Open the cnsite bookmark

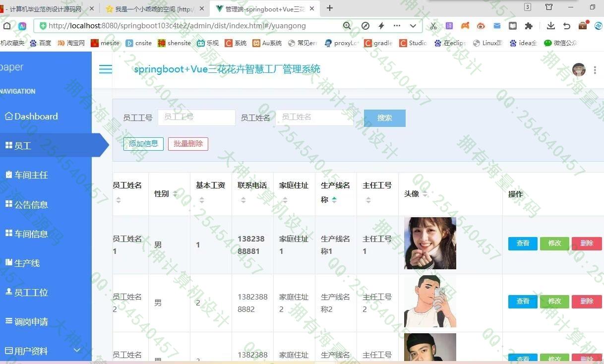pos(139,43)
